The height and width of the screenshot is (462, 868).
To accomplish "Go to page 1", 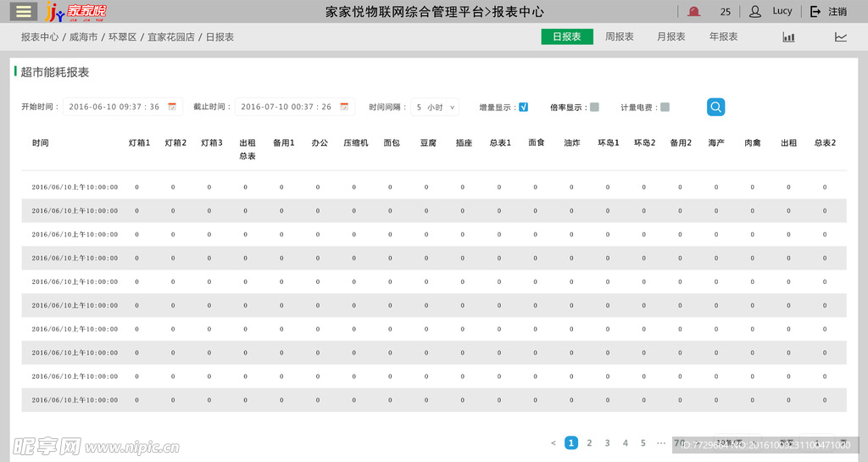I will coord(571,443).
